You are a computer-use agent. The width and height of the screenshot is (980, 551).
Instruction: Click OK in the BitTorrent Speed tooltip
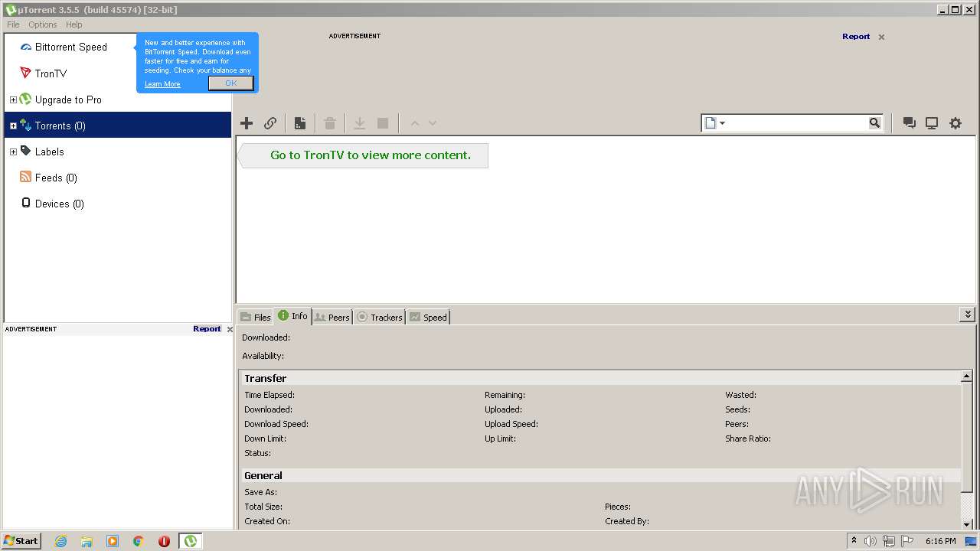point(230,83)
